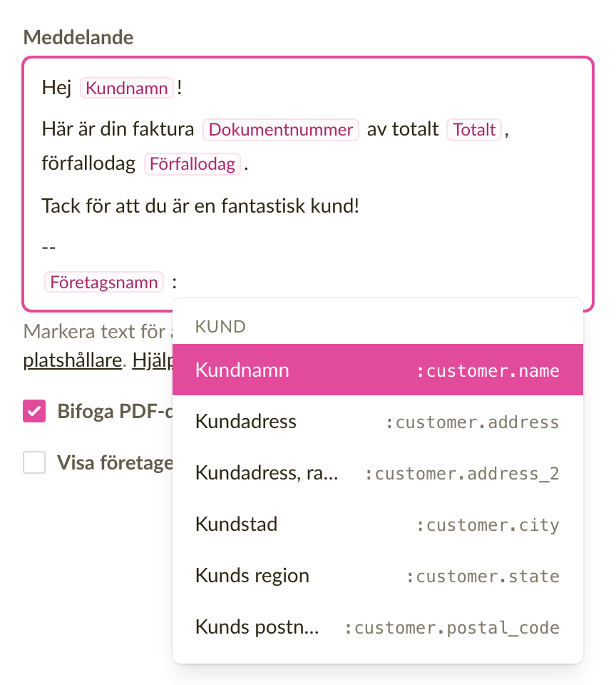616x685 pixels.
Task: Click the KUND section header in the list
Action: tap(220, 326)
